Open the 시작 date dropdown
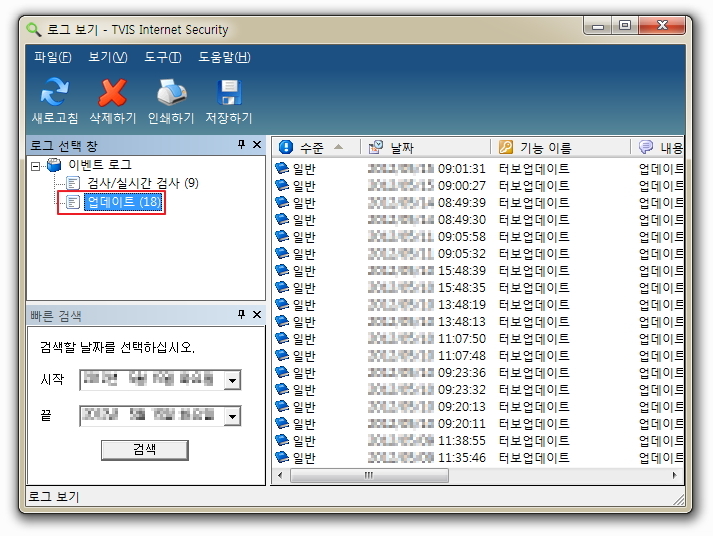The width and height of the screenshot is (713, 536). pyautogui.click(x=232, y=380)
